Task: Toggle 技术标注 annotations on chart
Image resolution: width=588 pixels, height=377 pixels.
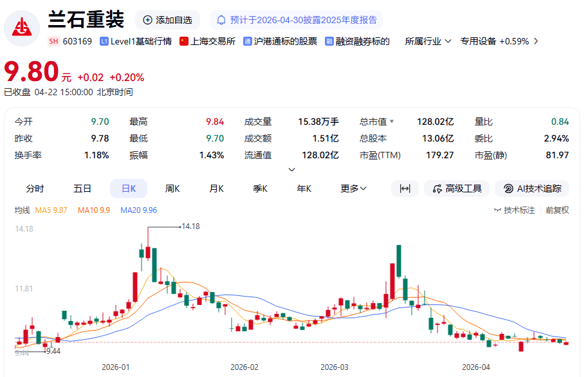Action: 514,210
